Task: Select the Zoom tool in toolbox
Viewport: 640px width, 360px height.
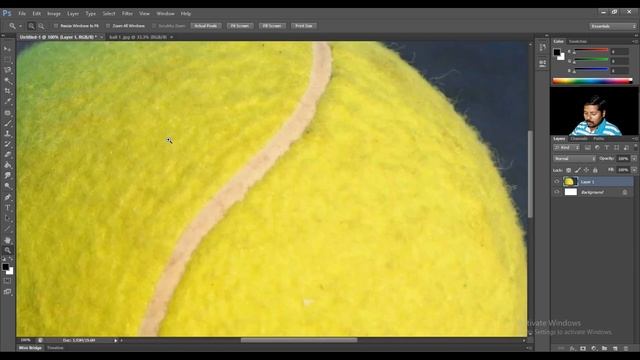Action: click(x=7, y=250)
